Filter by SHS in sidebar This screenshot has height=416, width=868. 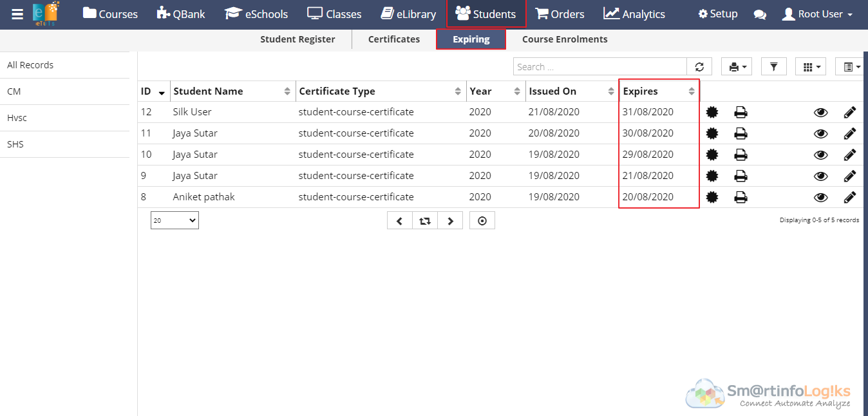click(x=64, y=144)
